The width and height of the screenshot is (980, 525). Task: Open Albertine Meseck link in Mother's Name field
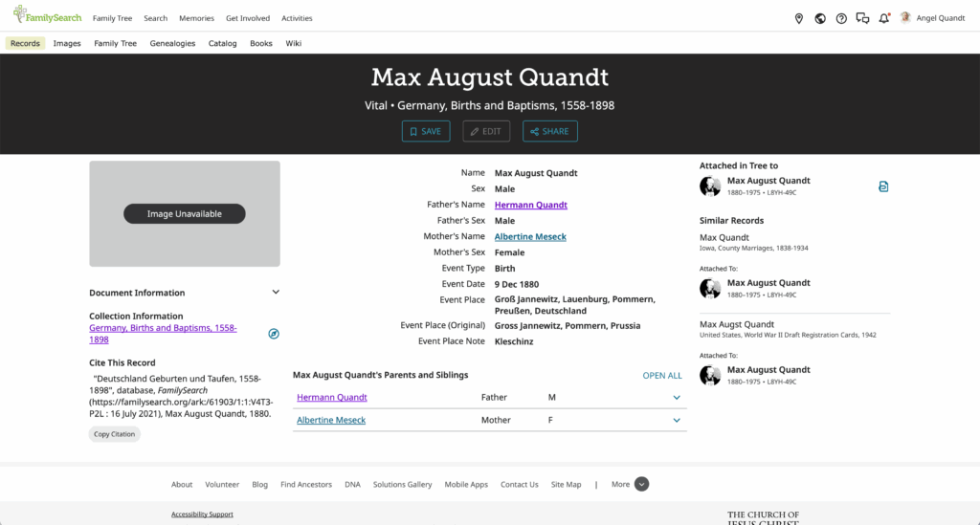pyautogui.click(x=530, y=236)
